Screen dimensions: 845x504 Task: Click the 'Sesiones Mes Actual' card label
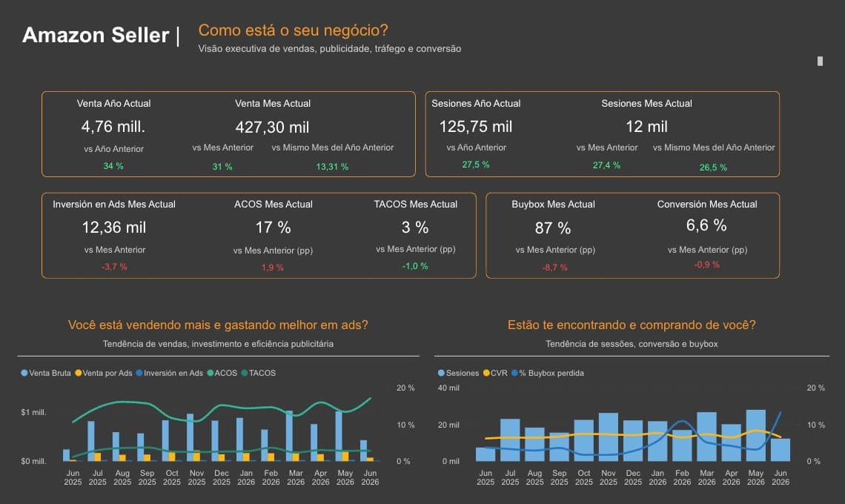point(646,104)
